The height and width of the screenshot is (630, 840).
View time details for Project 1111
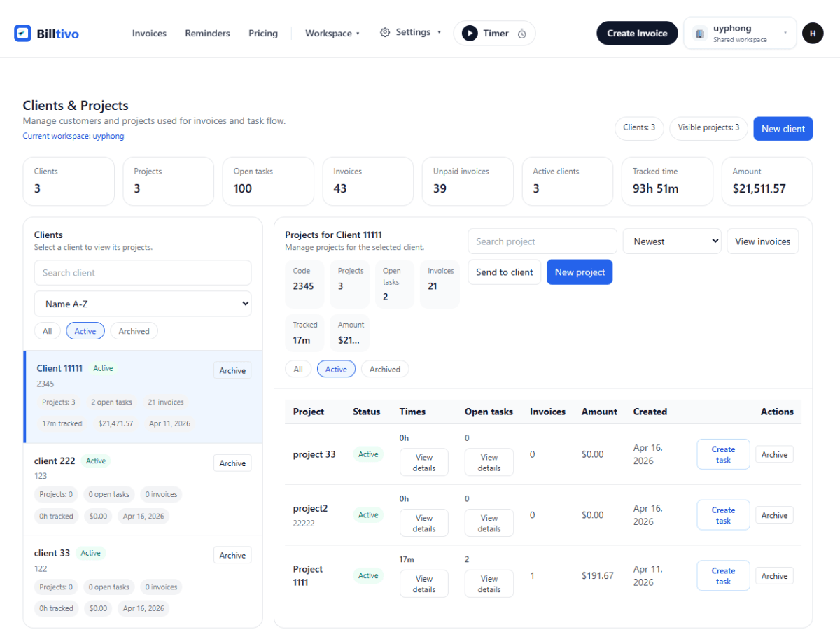pos(424,584)
